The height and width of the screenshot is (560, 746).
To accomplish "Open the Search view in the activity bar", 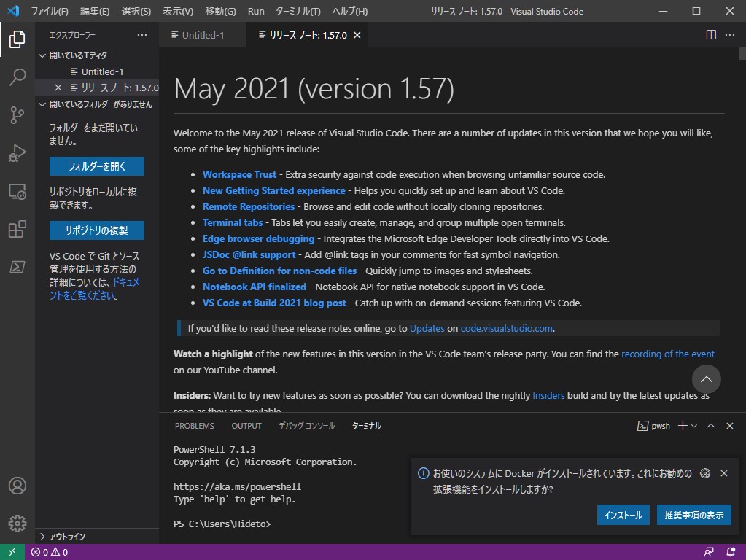I will tap(18, 77).
